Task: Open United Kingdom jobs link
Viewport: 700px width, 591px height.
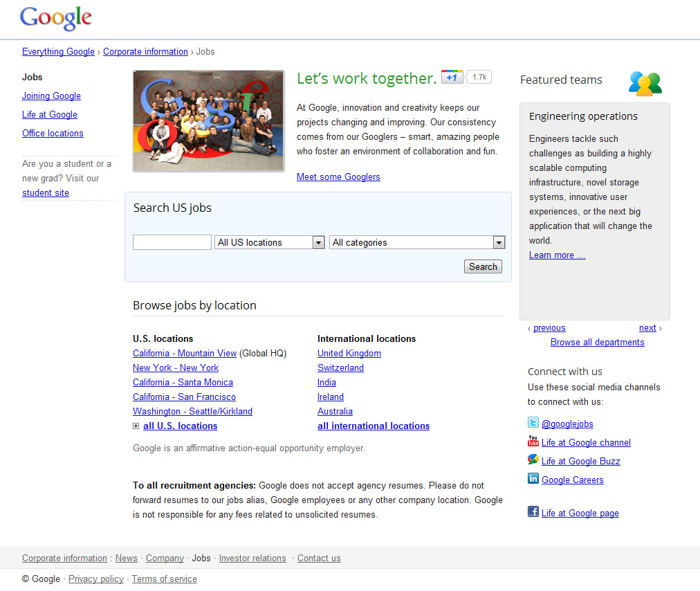Action: (349, 354)
